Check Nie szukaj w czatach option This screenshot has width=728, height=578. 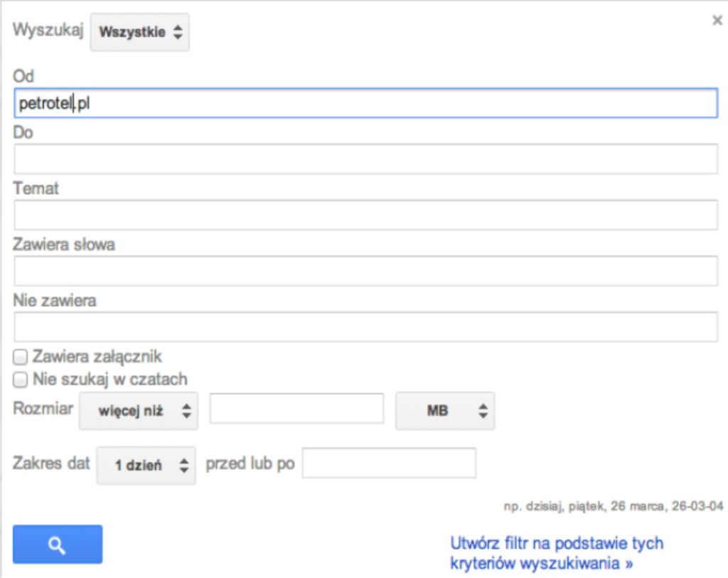click(x=19, y=379)
